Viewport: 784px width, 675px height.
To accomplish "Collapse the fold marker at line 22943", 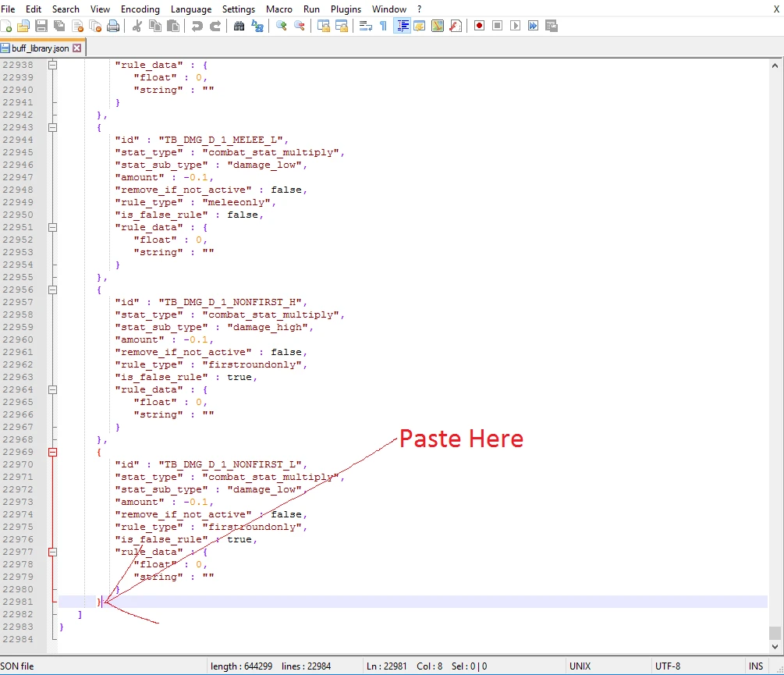I will pyautogui.click(x=53, y=127).
